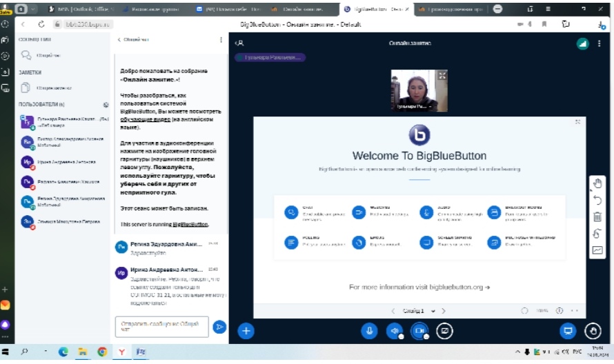Click the bigbluebutton.org information link
Image resolution: width=614 pixels, height=364 pixels.
pyautogui.click(x=419, y=287)
